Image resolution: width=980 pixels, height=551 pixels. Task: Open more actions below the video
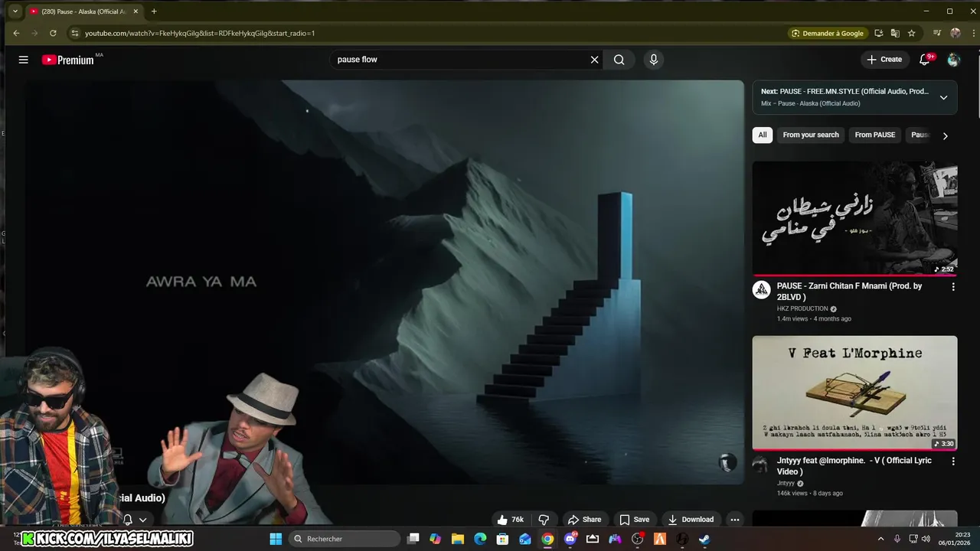(x=735, y=520)
